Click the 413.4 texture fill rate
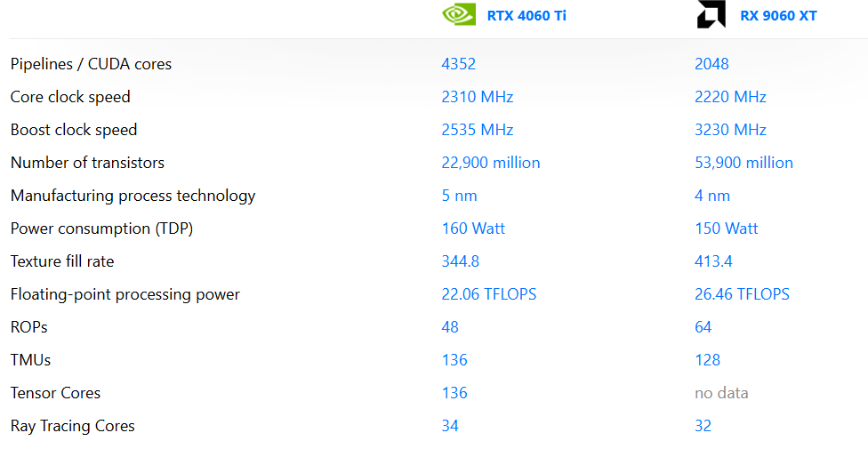This screenshot has width=868, height=473. coord(713,261)
